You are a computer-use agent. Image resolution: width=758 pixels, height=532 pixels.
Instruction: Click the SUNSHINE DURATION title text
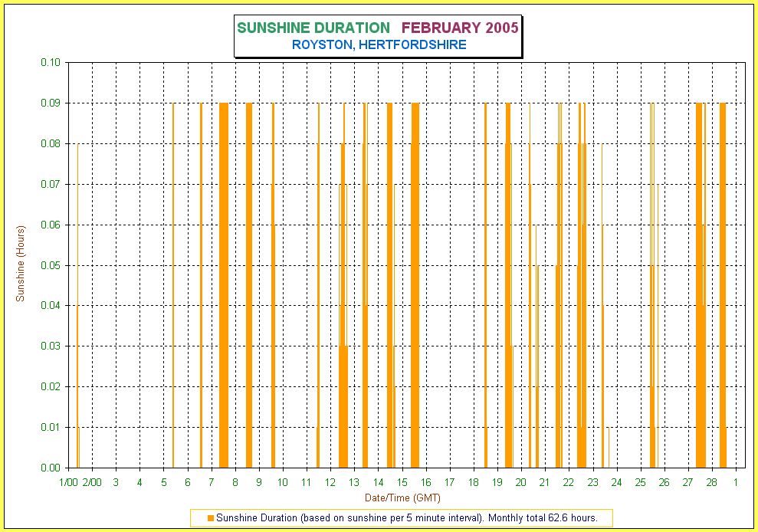pos(313,28)
